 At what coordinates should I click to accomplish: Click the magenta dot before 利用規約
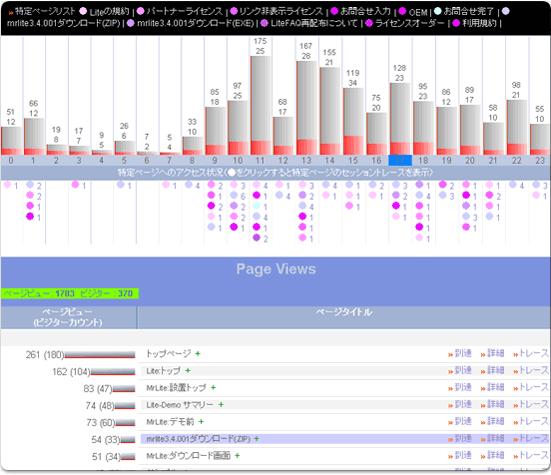[456, 23]
